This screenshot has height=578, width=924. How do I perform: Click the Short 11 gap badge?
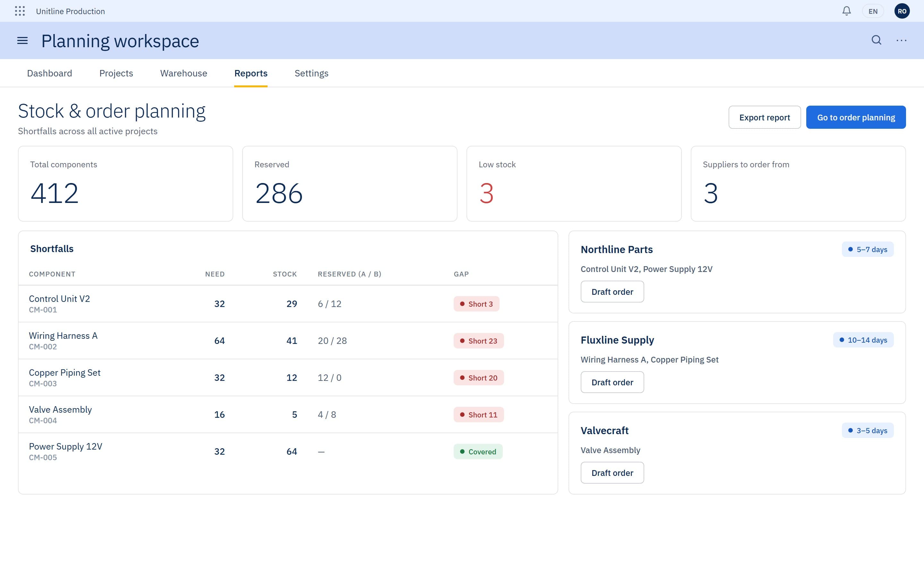pyautogui.click(x=479, y=415)
